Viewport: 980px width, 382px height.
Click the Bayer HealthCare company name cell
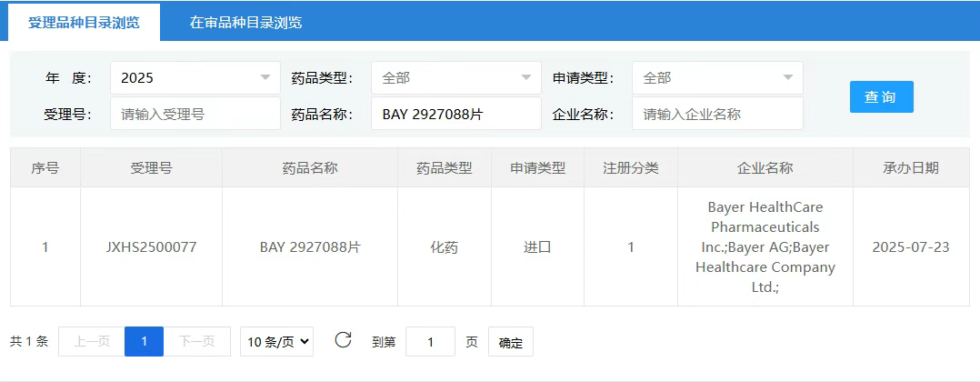pyautogui.click(x=765, y=246)
